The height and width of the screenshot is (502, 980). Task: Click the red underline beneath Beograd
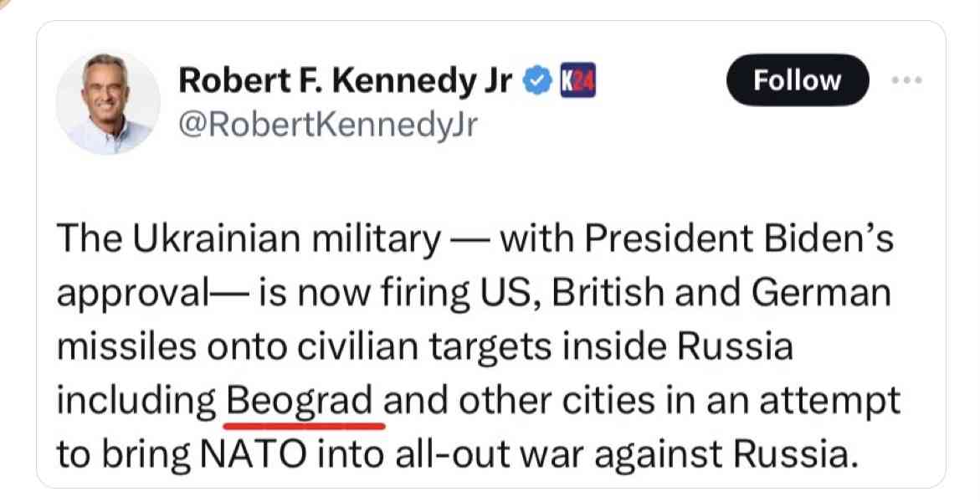point(304,426)
